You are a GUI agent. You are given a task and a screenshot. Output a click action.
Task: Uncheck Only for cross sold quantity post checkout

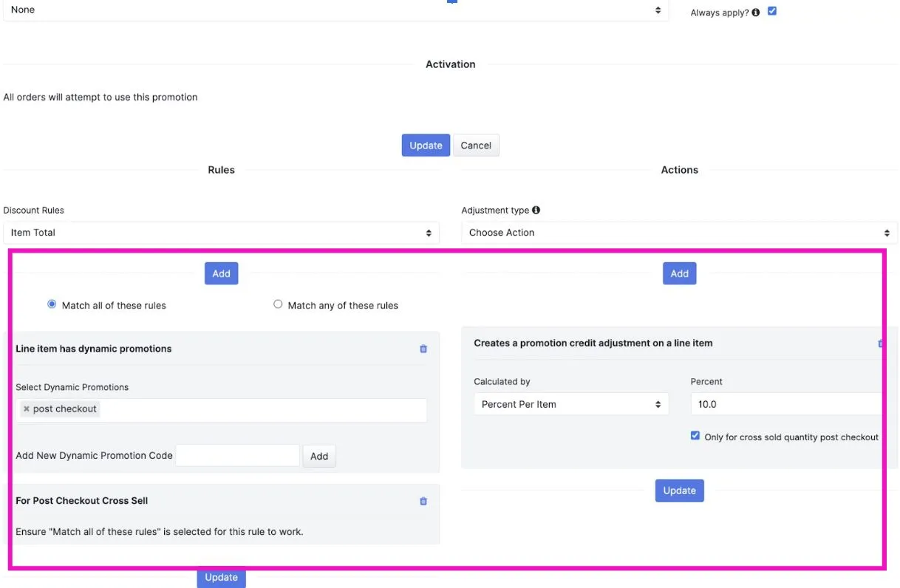pos(695,436)
